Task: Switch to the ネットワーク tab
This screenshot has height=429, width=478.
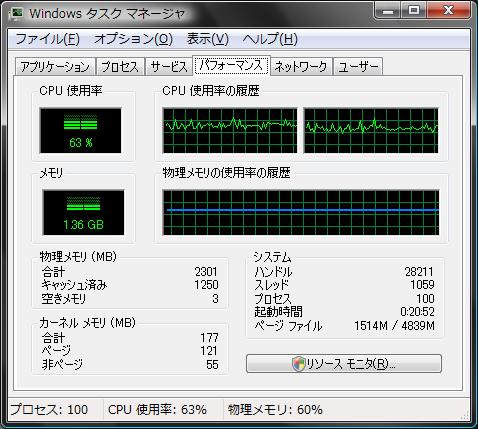Action: 301,67
